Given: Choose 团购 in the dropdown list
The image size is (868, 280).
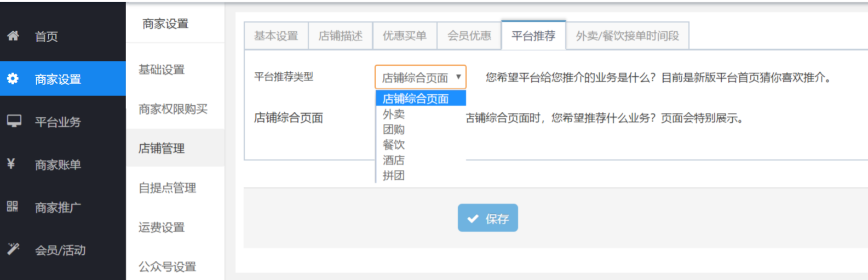Looking at the screenshot, I should [x=421, y=129].
